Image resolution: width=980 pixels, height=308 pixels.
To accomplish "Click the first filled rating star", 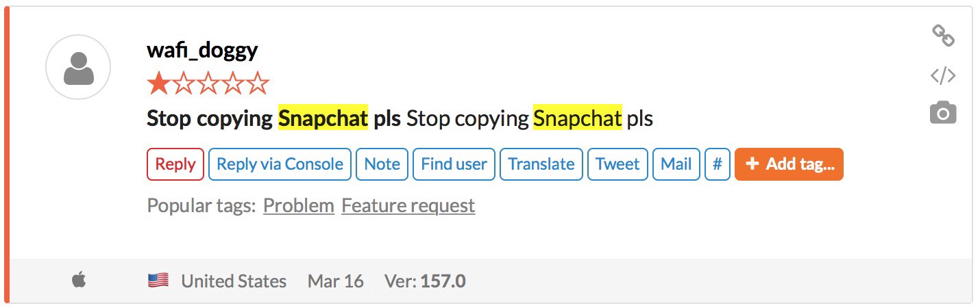I will tap(158, 85).
